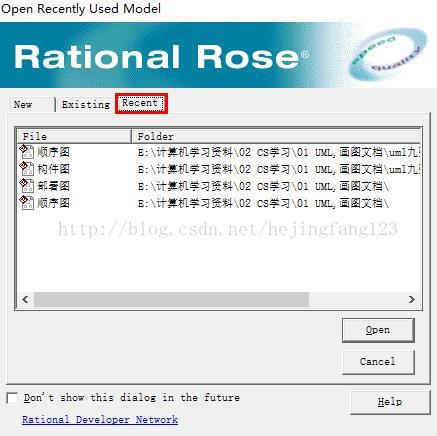Click the horizontal scrollbar thumb in the file list
Screen dimensions: 437x436
point(171,299)
